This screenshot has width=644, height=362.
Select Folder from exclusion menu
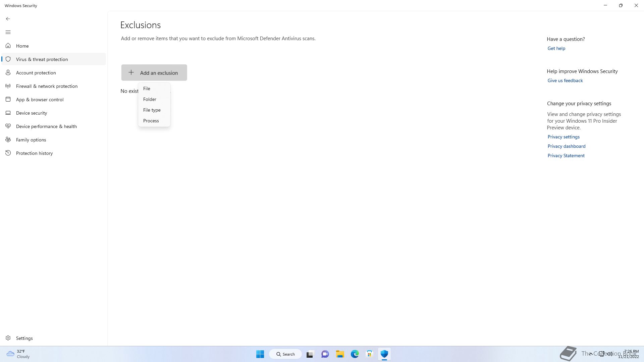(154, 99)
